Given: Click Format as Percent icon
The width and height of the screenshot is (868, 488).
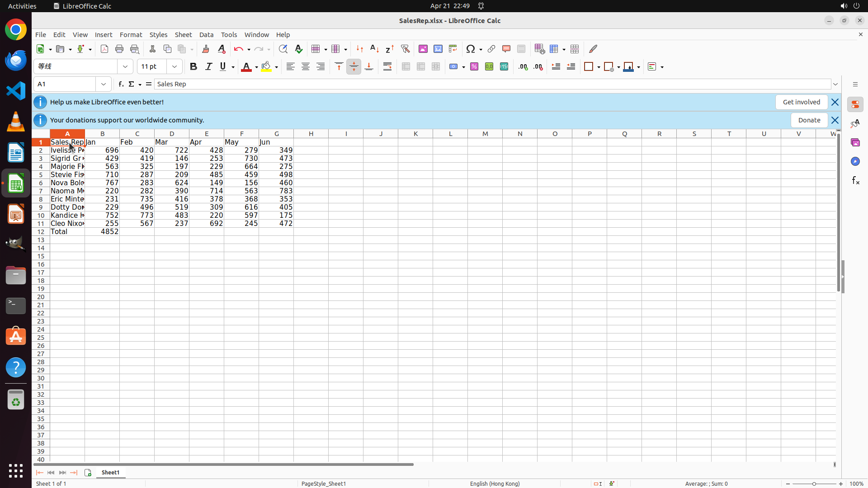Looking at the screenshot, I should point(474,66).
